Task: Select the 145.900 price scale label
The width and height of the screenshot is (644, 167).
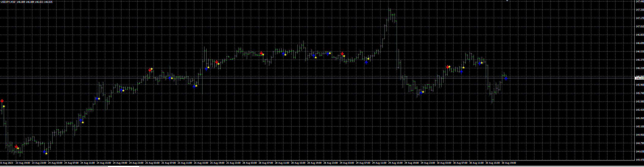Action: tap(640, 85)
